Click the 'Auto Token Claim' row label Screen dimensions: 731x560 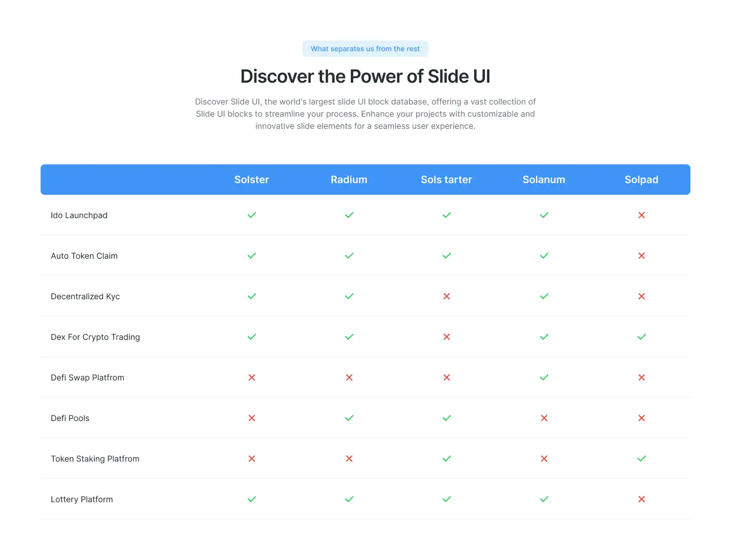click(84, 256)
